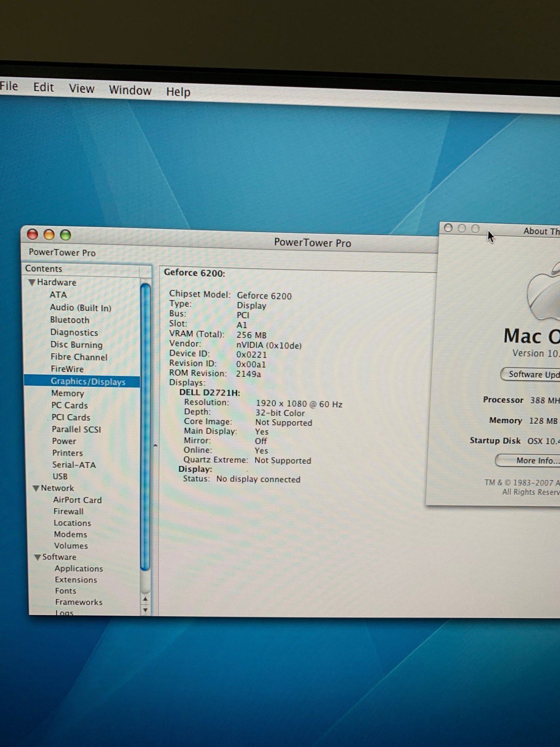560x747 pixels.
Task: Select Applications under Software
Action: (79, 568)
